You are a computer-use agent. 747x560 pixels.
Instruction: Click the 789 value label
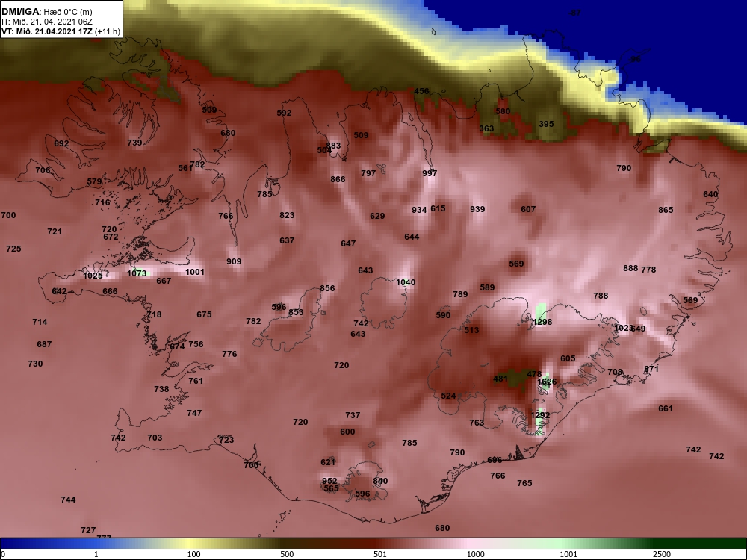460,294
